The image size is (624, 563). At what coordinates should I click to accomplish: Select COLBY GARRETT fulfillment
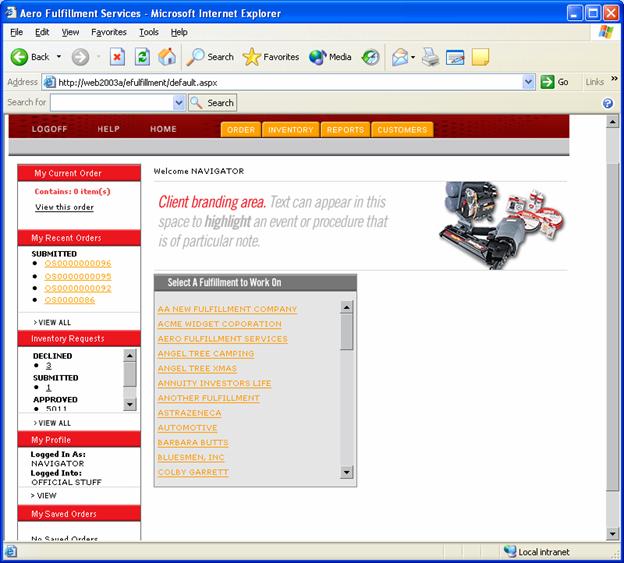tap(193, 472)
